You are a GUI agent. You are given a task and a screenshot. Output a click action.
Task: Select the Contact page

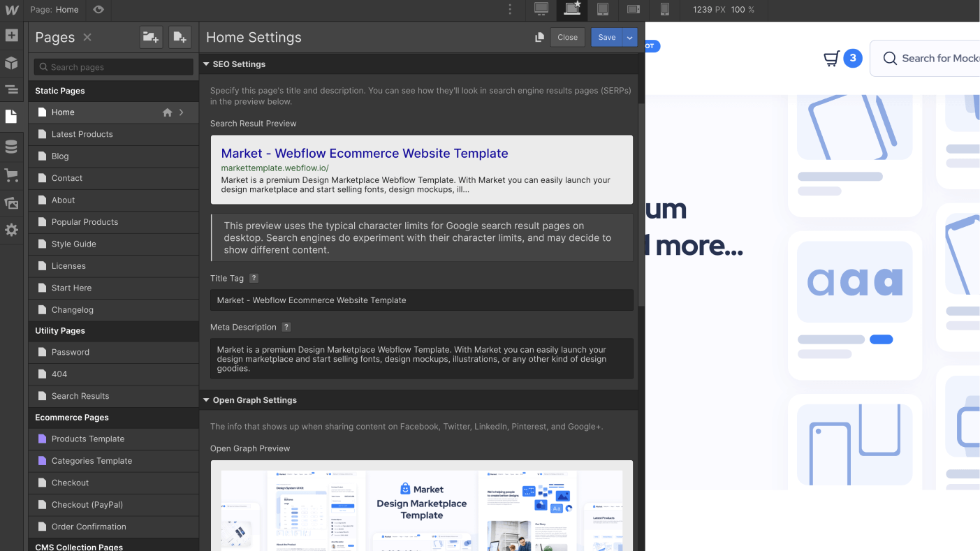pos(114,178)
